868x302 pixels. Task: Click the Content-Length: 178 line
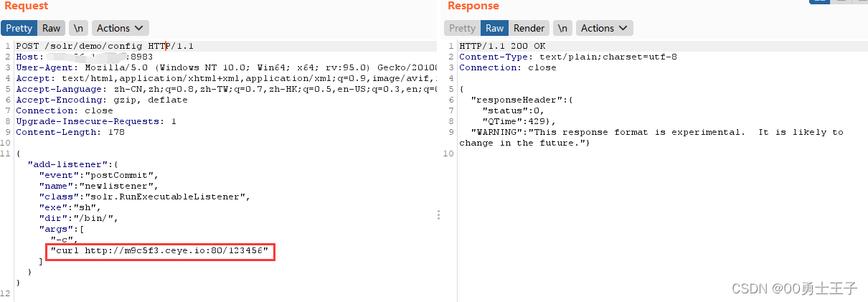[70, 132]
